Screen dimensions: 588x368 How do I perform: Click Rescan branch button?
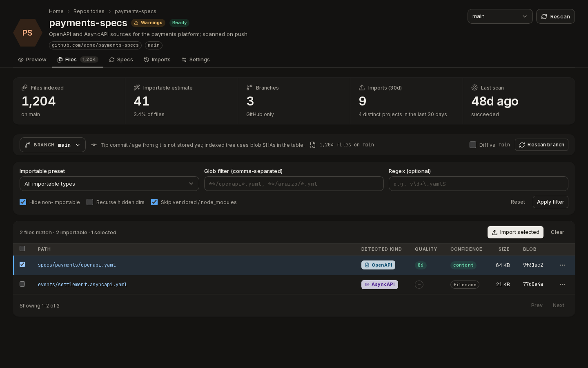pyautogui.click(x=541, y=145)
